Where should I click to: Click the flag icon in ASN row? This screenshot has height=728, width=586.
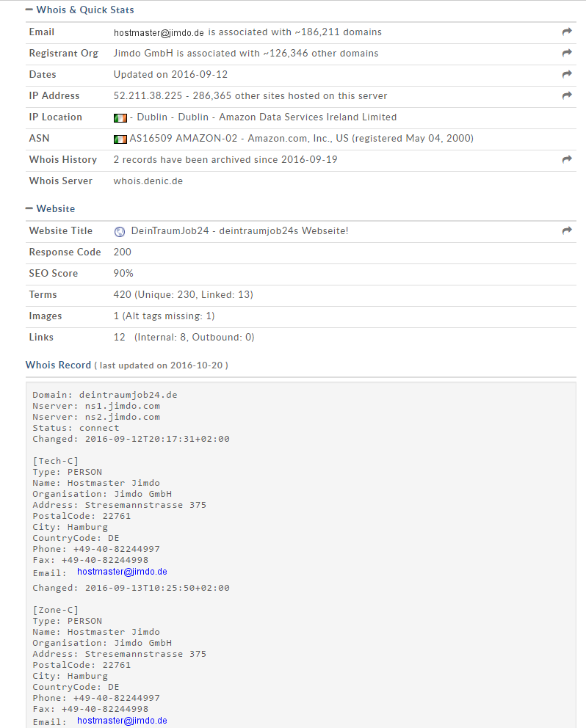120,139
